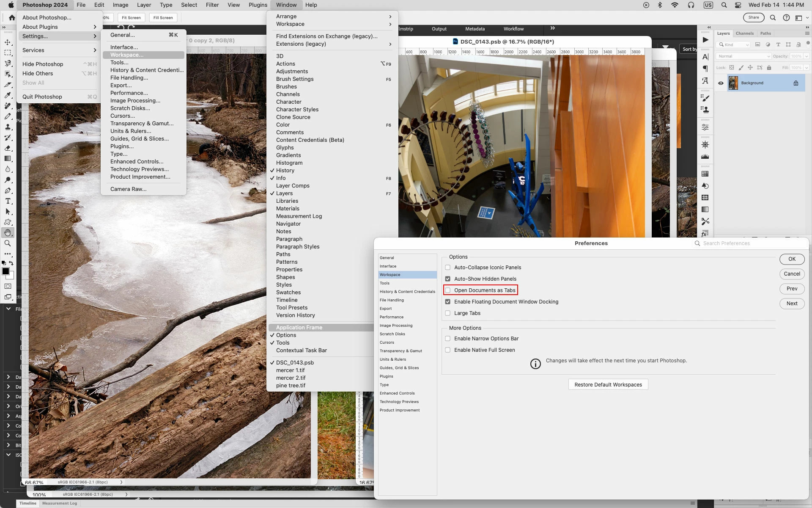This screenshot has height=508, width=812.
Task: Select the Gradient tool
Action: click(x=8, y=159)
